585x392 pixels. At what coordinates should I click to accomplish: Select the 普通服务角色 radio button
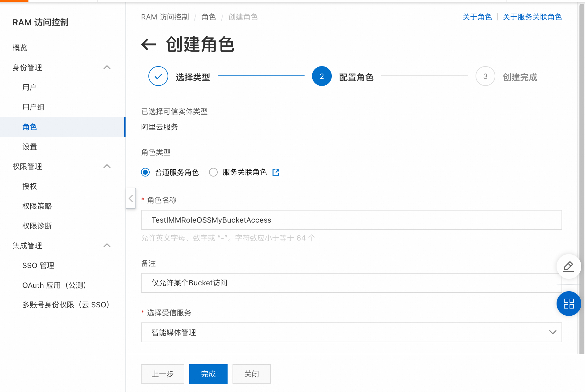point(145,172)
